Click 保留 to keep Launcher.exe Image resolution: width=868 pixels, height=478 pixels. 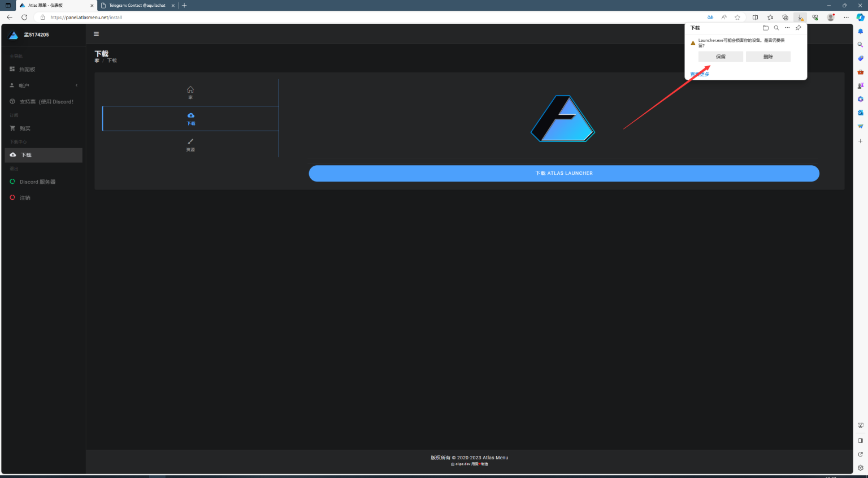[x=721, y=57]
